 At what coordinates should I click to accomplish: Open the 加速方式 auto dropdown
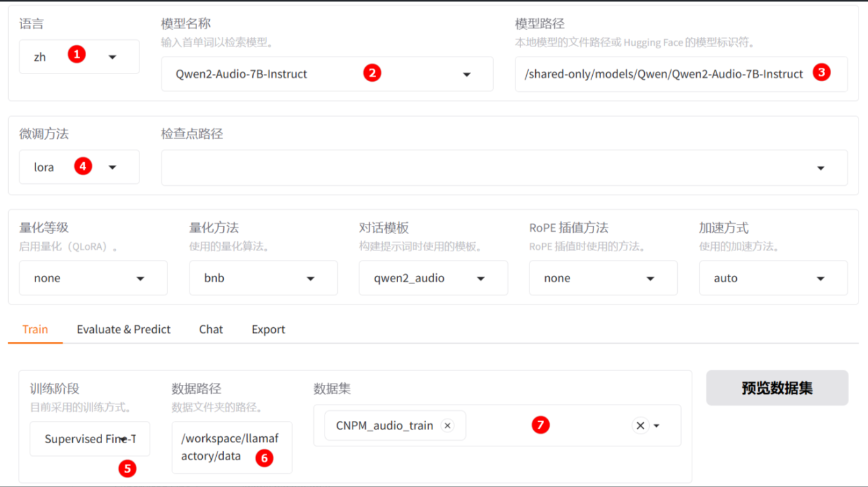coord(773,278)
